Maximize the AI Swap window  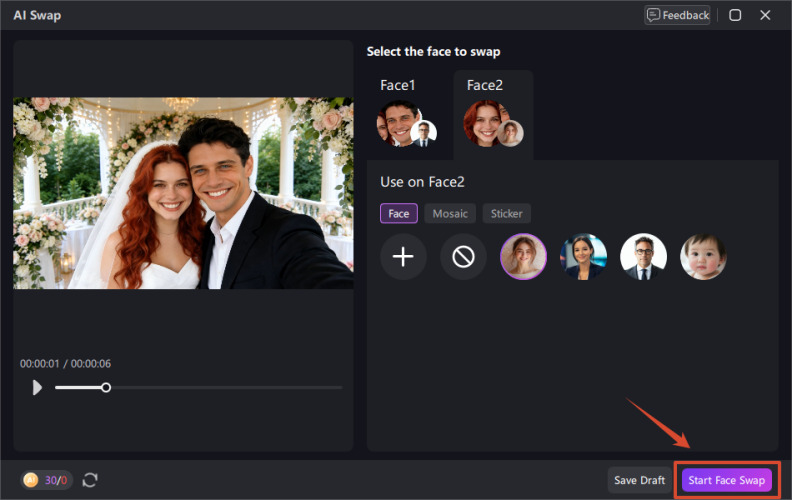pyautogui.click(x=735, y=15)
